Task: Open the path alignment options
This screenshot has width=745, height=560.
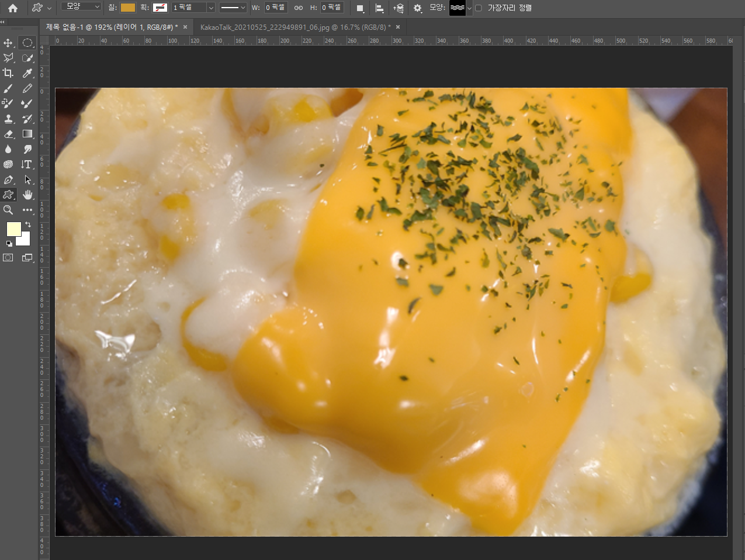Action: coord(380,8)
